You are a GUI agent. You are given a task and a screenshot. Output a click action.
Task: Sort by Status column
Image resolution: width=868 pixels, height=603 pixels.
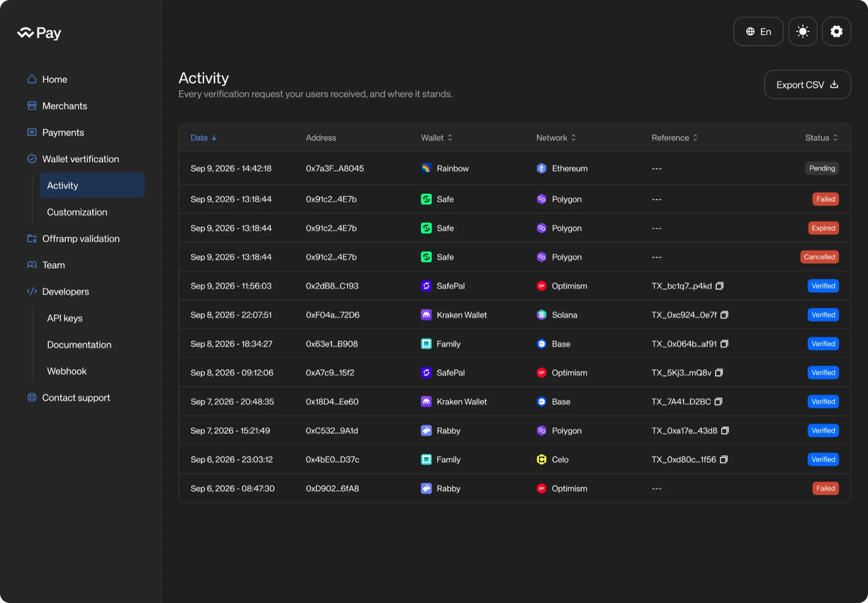click(822, 138)
